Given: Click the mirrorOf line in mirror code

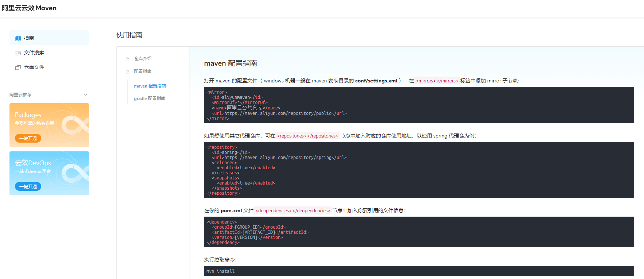Looking at the screenshot, I should 240,102.
